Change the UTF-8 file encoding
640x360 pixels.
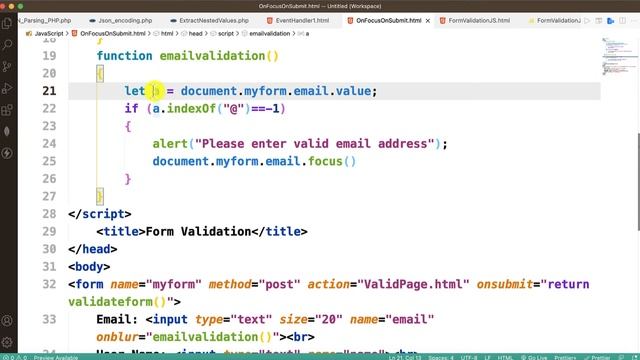point(469,358)
